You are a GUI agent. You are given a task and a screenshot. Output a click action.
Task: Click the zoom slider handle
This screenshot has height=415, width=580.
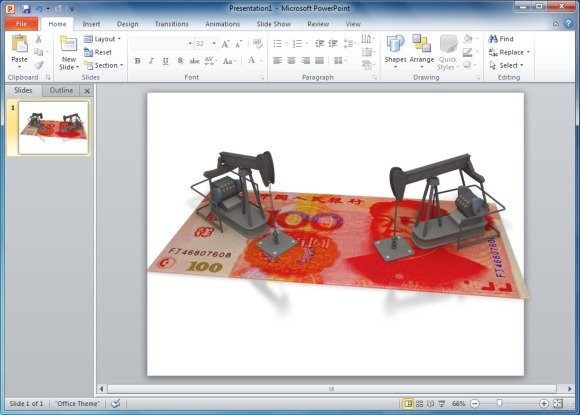pos(499,403)
